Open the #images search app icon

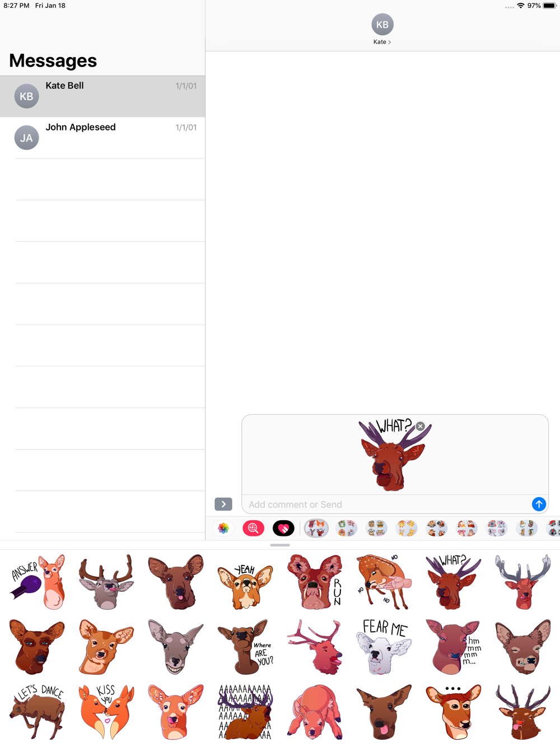(253, 528)
